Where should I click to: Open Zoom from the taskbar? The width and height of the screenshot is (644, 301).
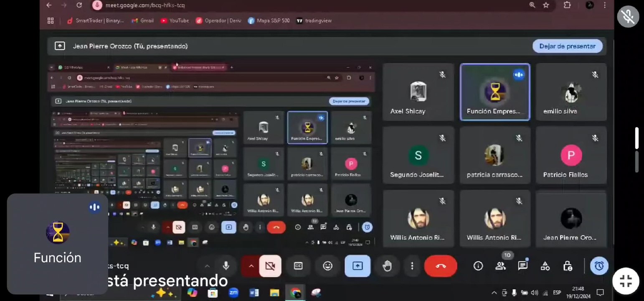tap(233, 293)
